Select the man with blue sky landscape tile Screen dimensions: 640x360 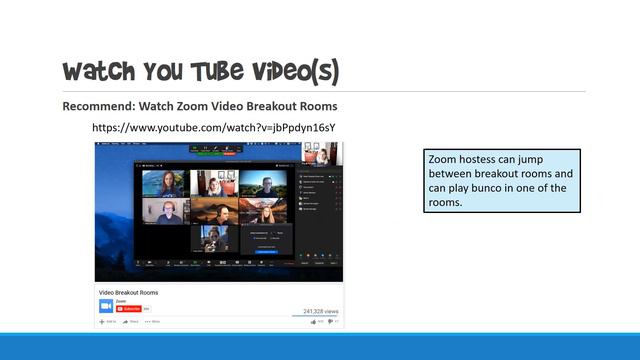[263, 184]
